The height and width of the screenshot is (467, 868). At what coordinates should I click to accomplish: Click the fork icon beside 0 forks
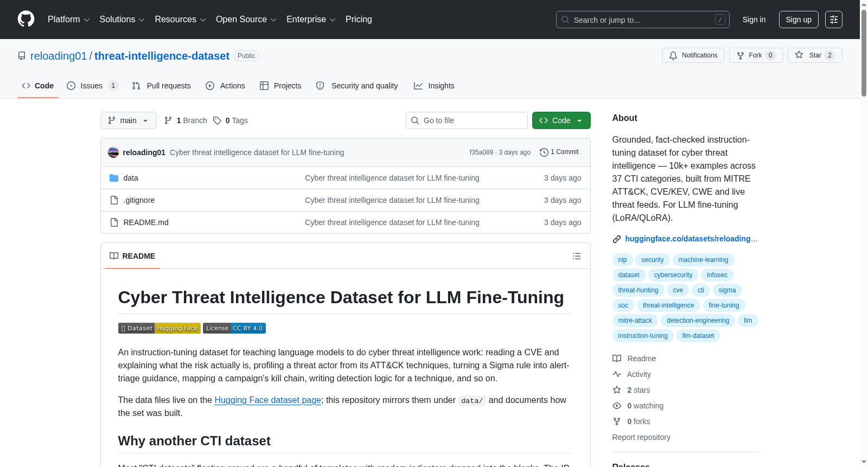point(617,421)
